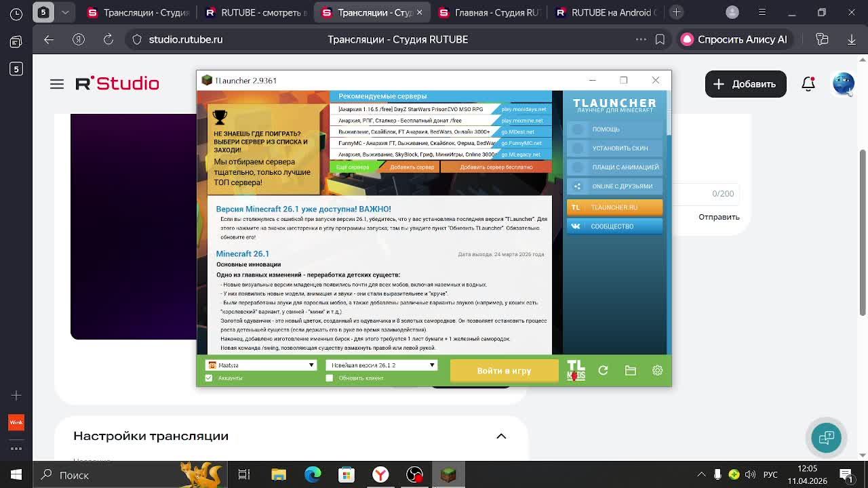Open the browser profile icon in title bar

coord(732,12)
